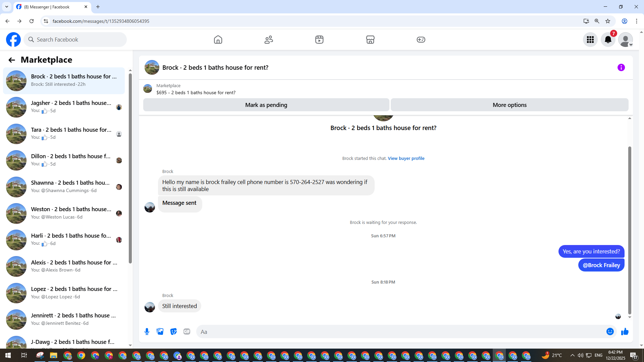The height and width of the screenshot is (362, 644).
Task: Open Chrome tab search dropdown arrow
Action: (6, 7)
